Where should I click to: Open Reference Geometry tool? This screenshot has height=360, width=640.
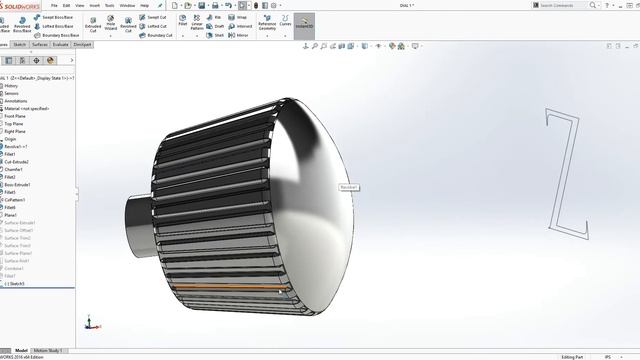tap(267, 22)
